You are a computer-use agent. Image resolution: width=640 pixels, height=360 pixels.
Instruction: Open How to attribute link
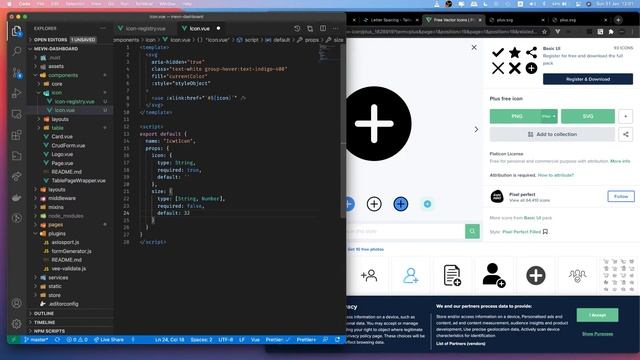pyautogui.click(x=556, y=175)
